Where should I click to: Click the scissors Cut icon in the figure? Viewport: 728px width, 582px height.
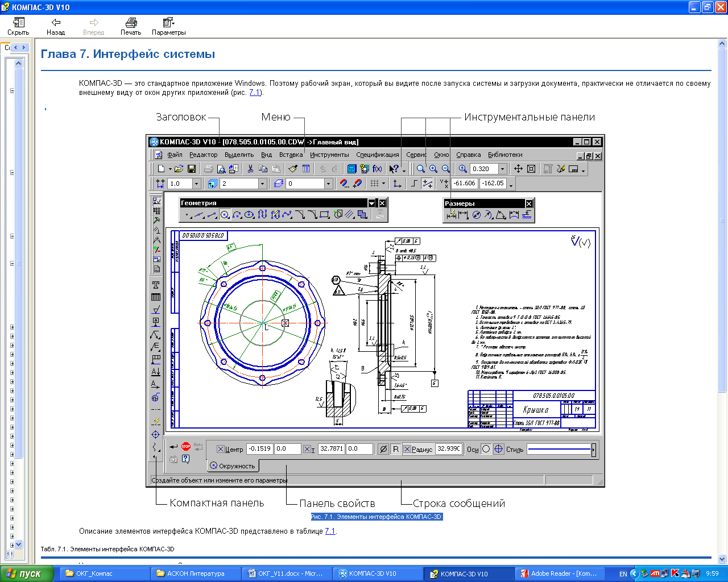pos(250,169)
